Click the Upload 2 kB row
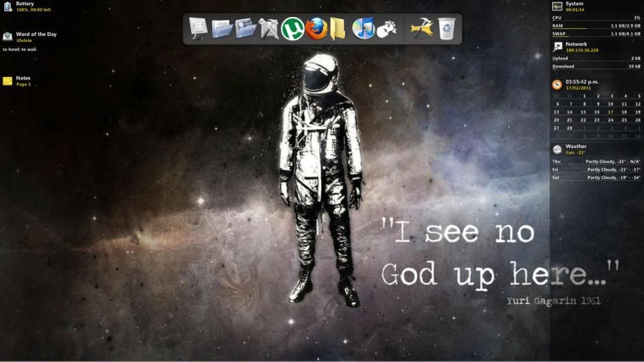Screen dimensions: 644x362 tap(596, 59)
